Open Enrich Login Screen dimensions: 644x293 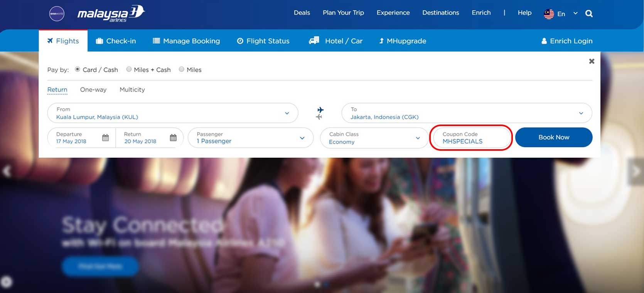[567, 41]
